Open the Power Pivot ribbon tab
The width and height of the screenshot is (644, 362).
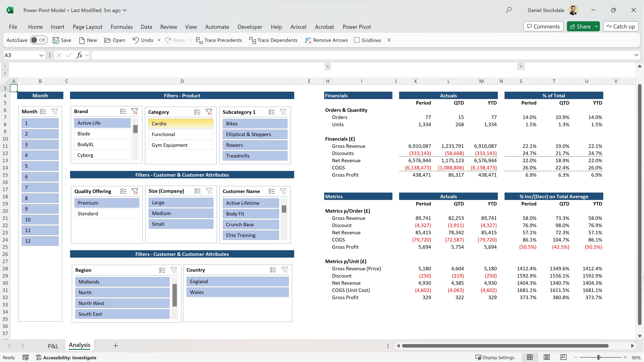[357, 27]
